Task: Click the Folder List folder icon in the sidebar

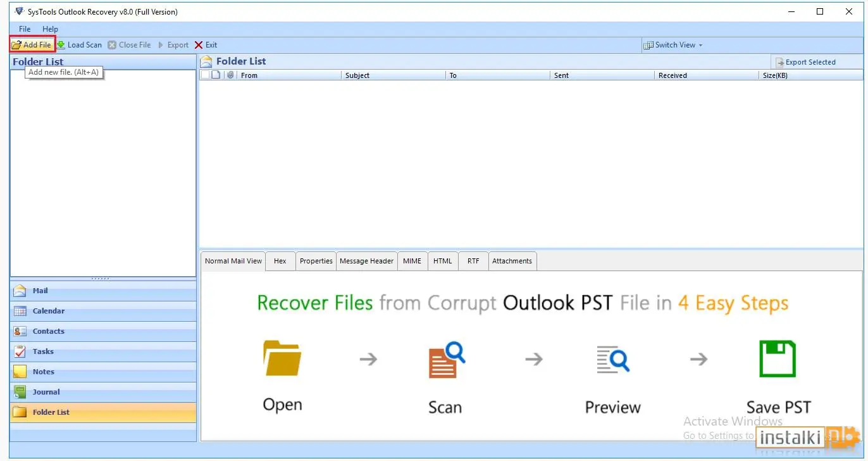Action: pyautogui.click(x=20, y=412)
